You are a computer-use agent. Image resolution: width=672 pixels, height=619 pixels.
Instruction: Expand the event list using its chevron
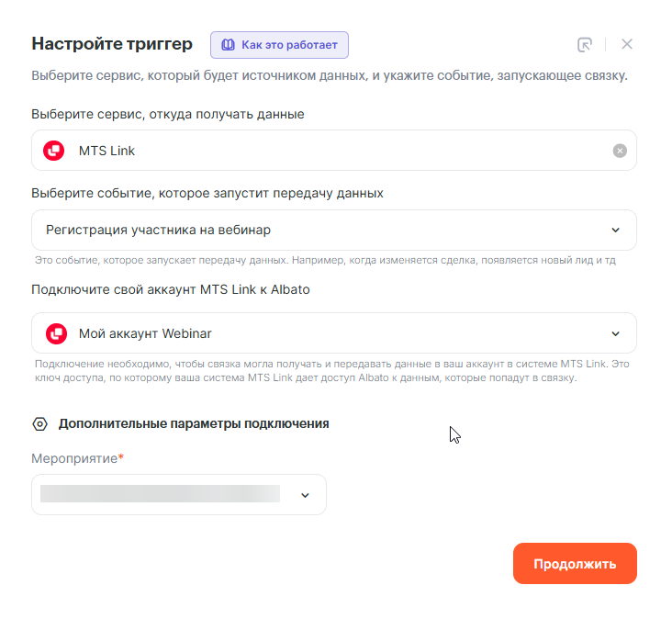coord(616,230)
